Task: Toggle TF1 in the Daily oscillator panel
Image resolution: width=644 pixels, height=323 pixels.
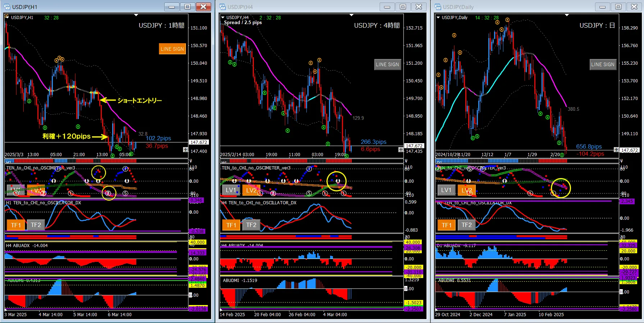Action: 446,225
